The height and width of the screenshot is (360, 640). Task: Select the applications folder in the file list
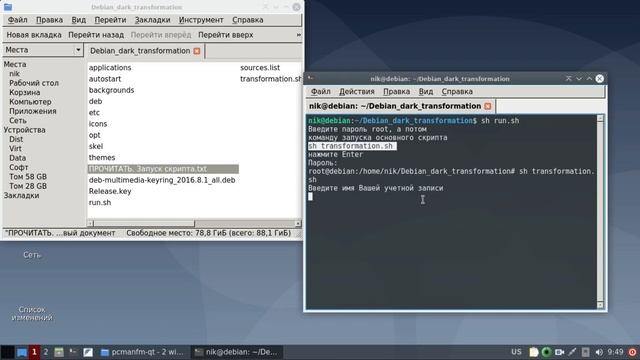tap(110, 68)
